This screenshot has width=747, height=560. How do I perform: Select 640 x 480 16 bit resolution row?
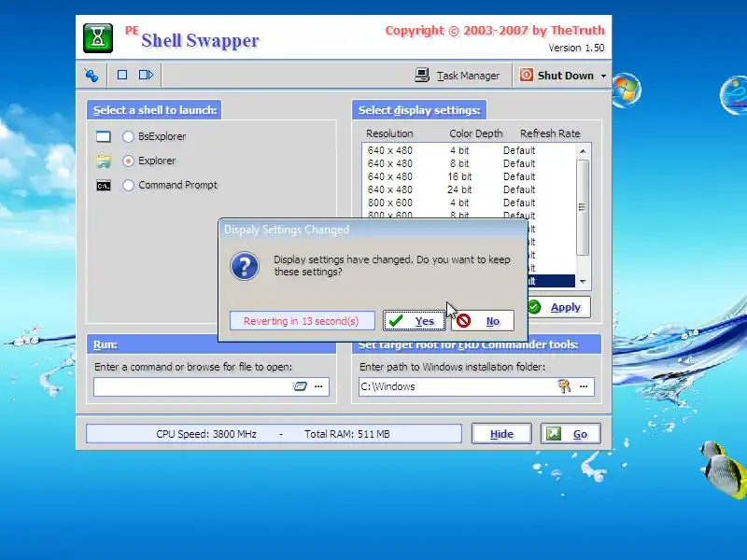click(x=469, y=176)
